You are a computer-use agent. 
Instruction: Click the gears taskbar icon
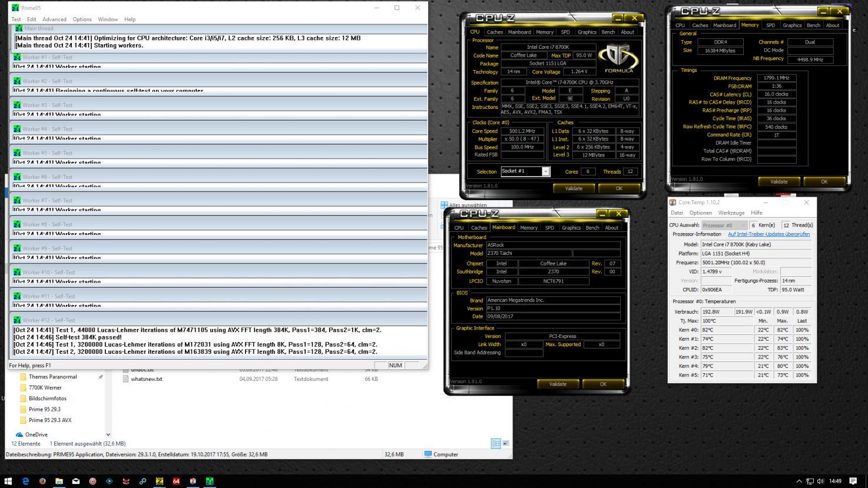pyautogui.click(x=143, y=481)
